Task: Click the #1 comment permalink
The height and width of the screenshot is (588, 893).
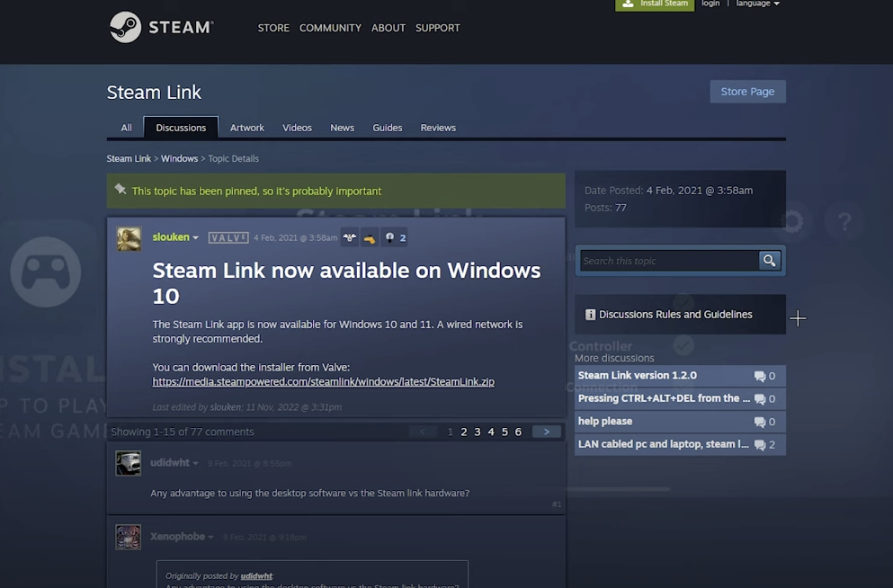Action: [x=557, y=504]
